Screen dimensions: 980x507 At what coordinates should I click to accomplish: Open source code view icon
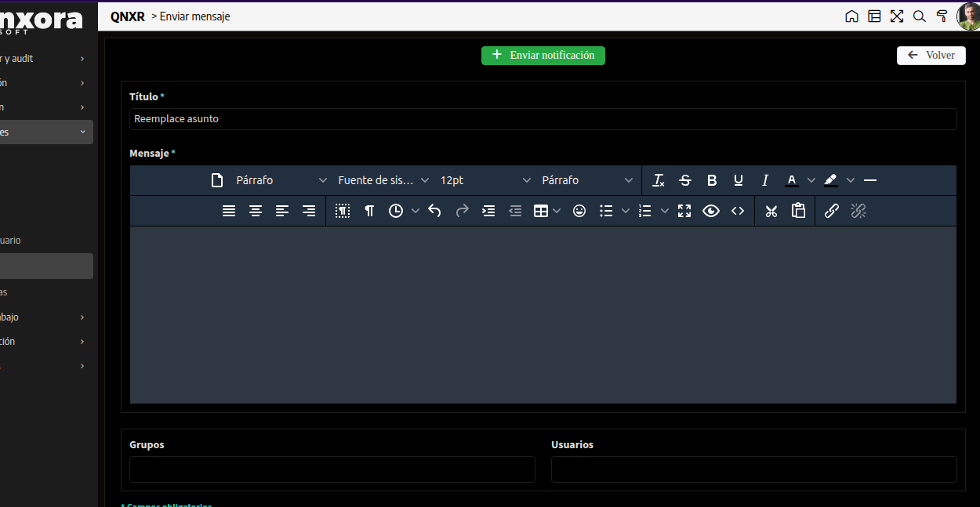click(x=738, y=211)
